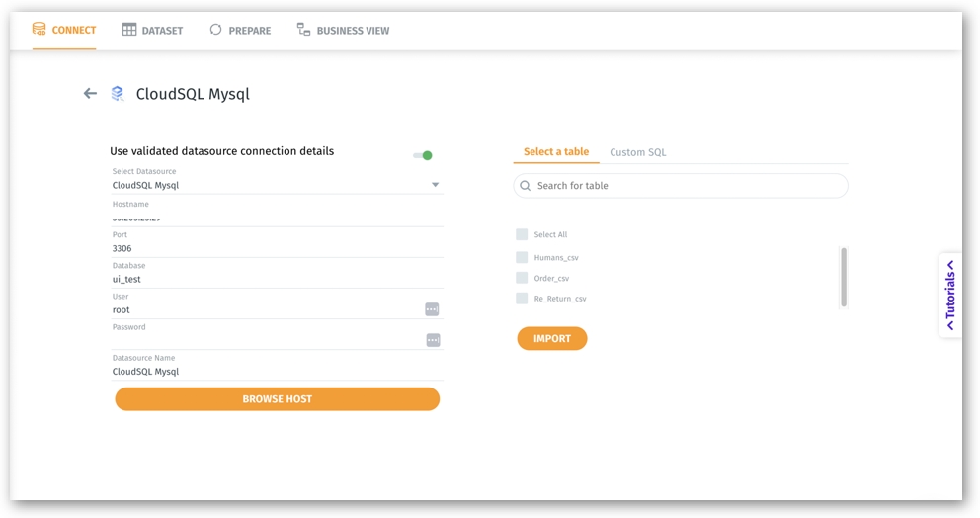Click the CloudSQL Mysql logo icon
The image size is (980, 518).
click(x=118, y=94)
